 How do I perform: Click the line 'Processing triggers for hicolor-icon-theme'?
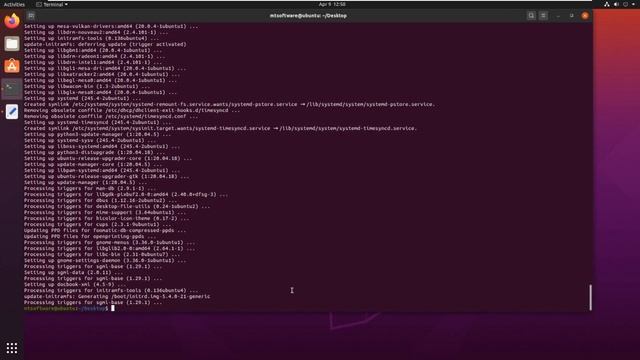[106, 218]
